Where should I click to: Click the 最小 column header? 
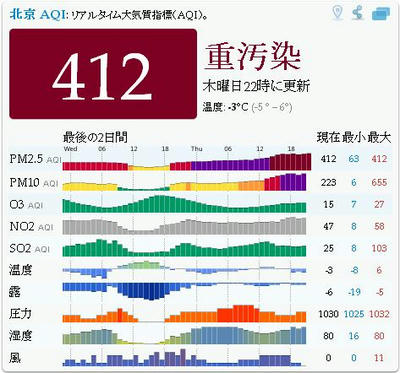pyautogui.click(x=354, y=138)
